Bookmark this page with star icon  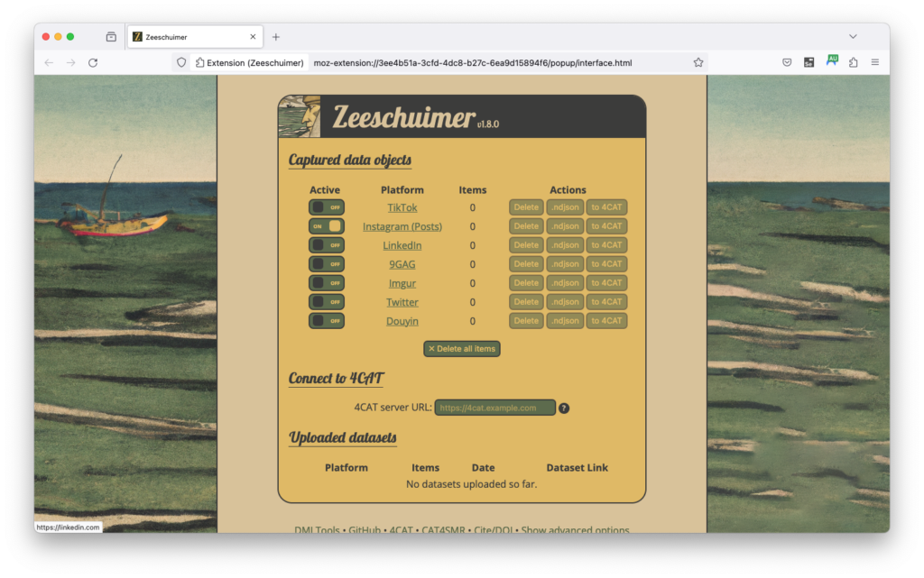coord(698,62)
